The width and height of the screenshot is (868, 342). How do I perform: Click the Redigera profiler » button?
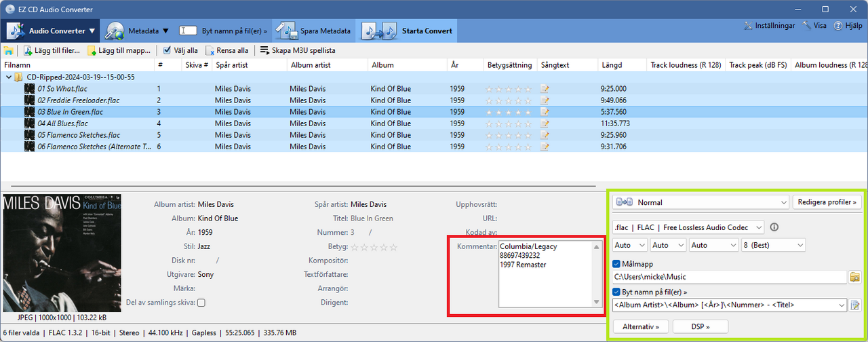[827, 202]
